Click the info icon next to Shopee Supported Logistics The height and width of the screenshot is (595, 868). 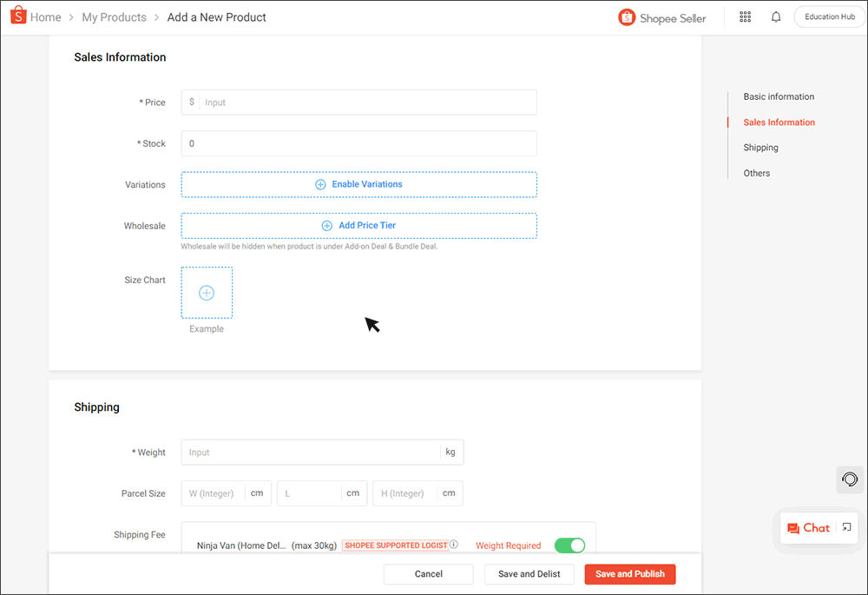453,545
